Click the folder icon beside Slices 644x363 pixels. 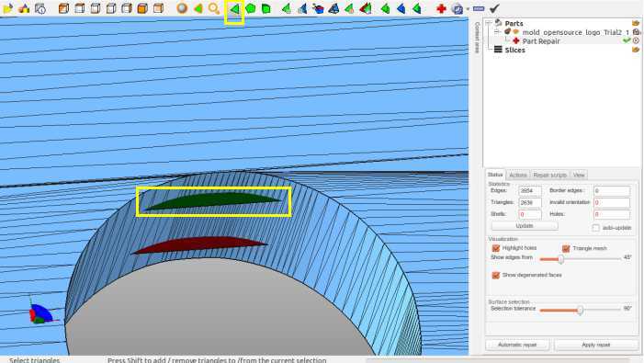636,50
